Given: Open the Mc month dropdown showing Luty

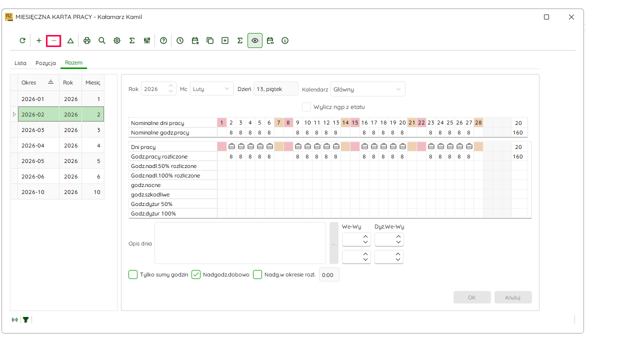Looking at the screenshot, I should (212, 89).
